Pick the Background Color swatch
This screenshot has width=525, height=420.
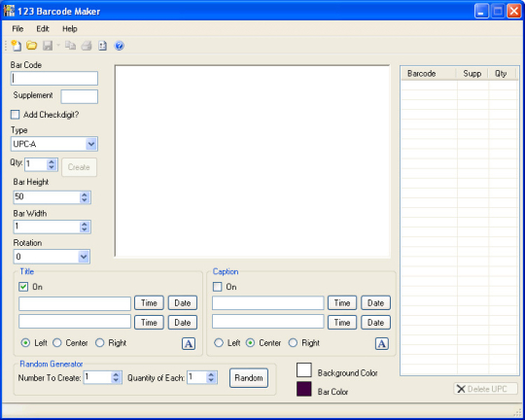click(x=304, y=369)
